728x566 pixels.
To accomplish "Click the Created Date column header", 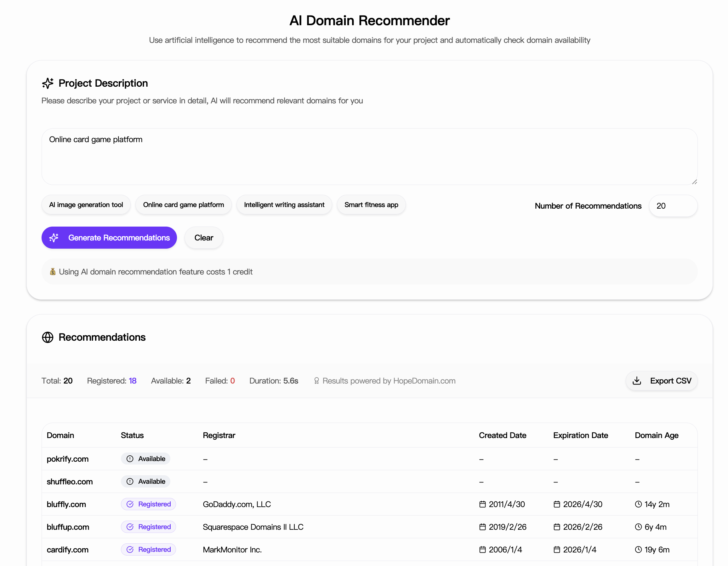I will click(x=502, y=435).
